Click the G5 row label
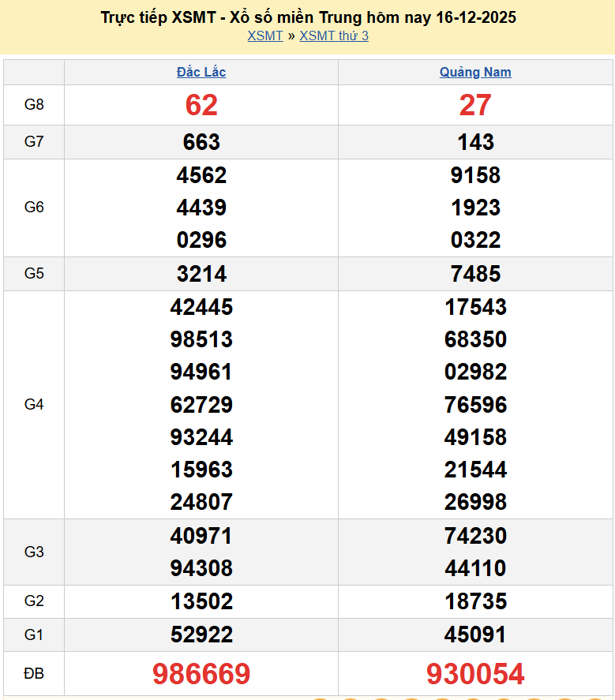 click(x=34, y=273)
